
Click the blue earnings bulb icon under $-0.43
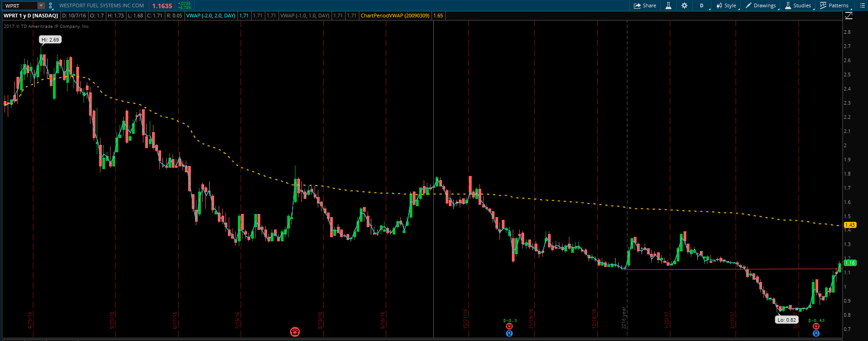816,334
